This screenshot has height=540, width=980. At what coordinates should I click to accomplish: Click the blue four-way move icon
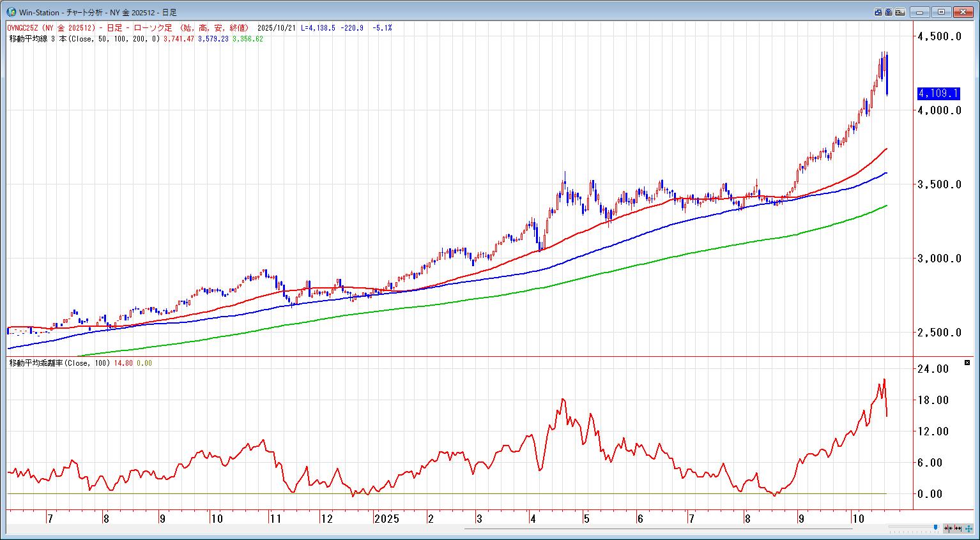click(969, 529)
